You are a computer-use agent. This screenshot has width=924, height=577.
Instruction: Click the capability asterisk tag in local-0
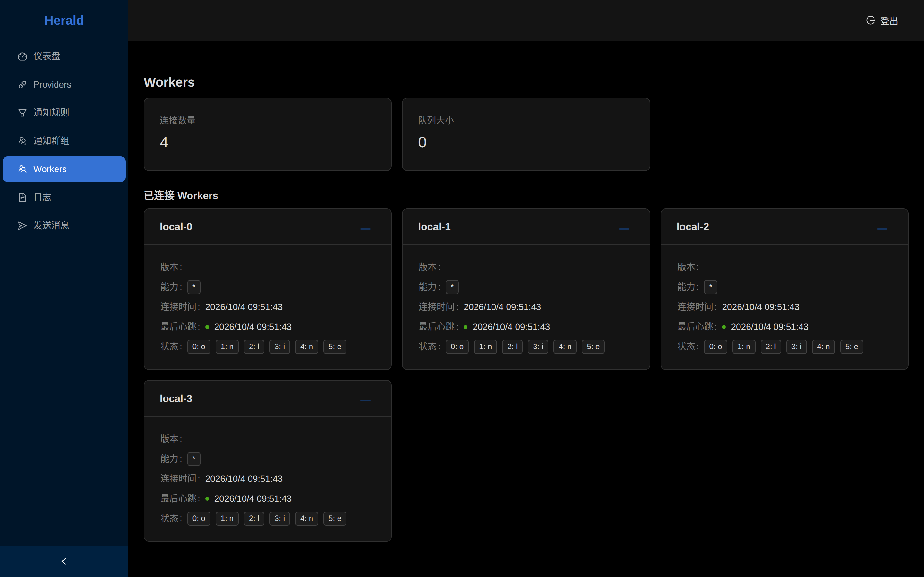coord(194,287)
